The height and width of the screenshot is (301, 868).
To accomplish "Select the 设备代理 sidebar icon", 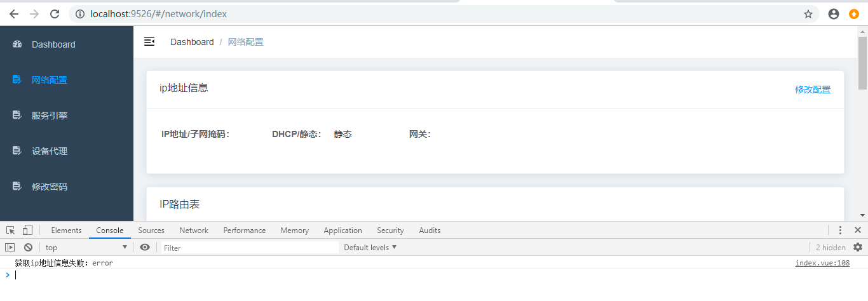I will 17,151.
